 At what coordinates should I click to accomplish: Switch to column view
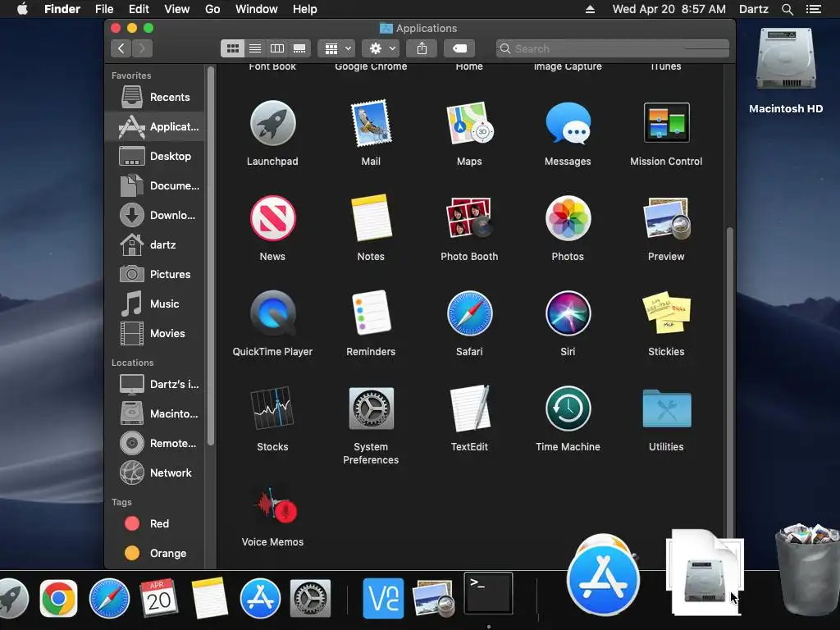pos(277,48)
